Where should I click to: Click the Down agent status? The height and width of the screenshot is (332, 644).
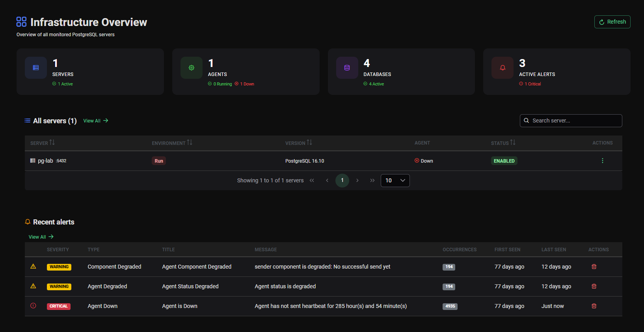coord(424,161)
